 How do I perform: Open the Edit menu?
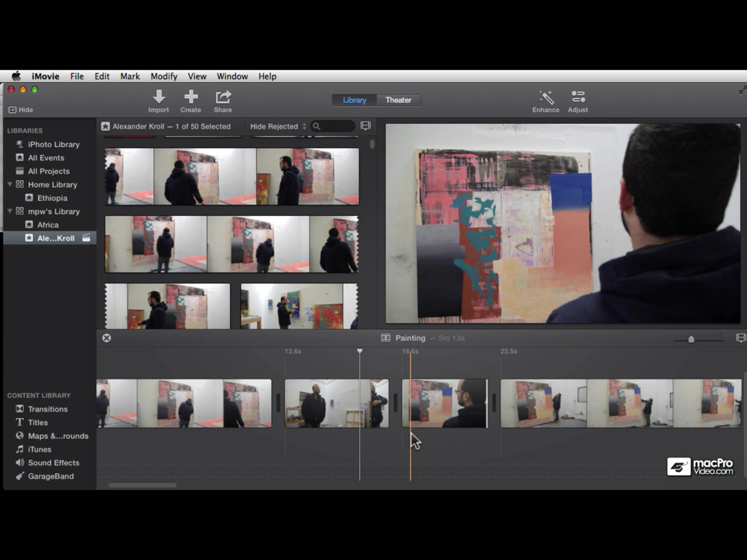pos(102,76)
